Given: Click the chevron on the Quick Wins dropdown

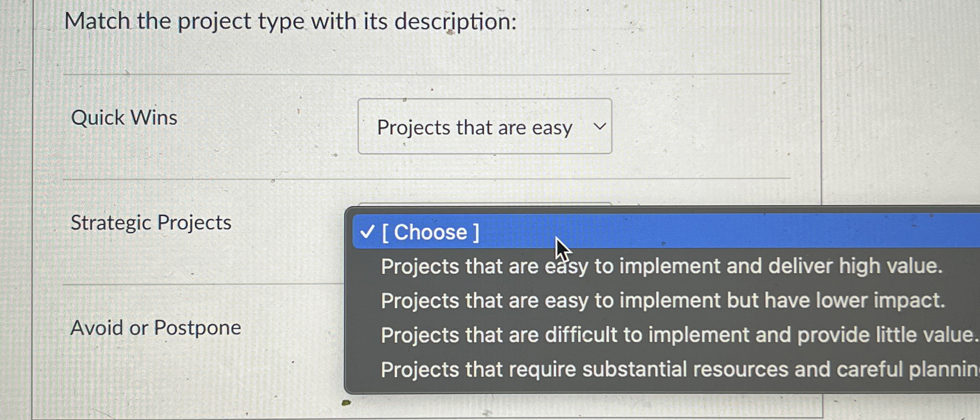Looking at the screenshot, I should [x=600, y=126].
